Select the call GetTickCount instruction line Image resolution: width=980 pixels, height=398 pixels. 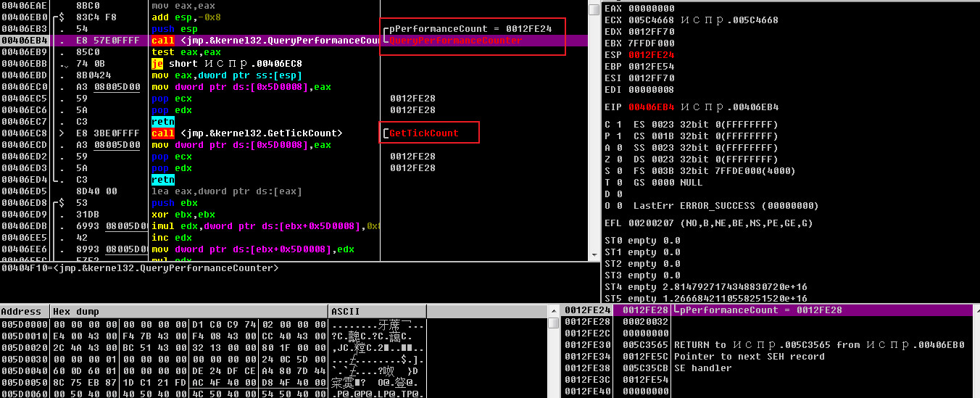[246, 133]
